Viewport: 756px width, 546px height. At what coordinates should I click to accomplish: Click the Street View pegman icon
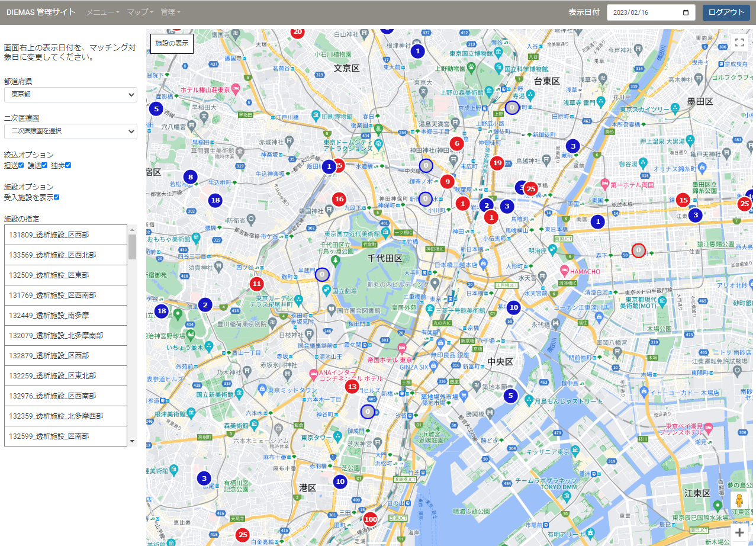coord(739,502)
